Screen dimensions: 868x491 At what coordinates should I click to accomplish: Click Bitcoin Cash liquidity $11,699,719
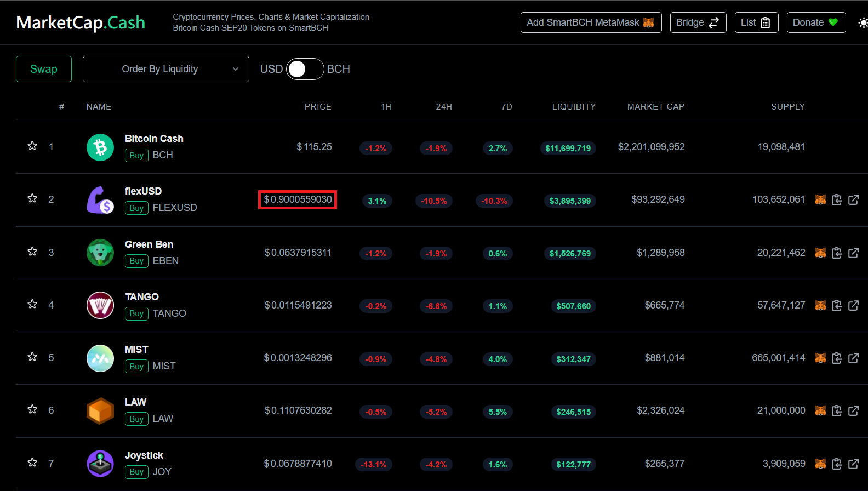coord(568,148)
